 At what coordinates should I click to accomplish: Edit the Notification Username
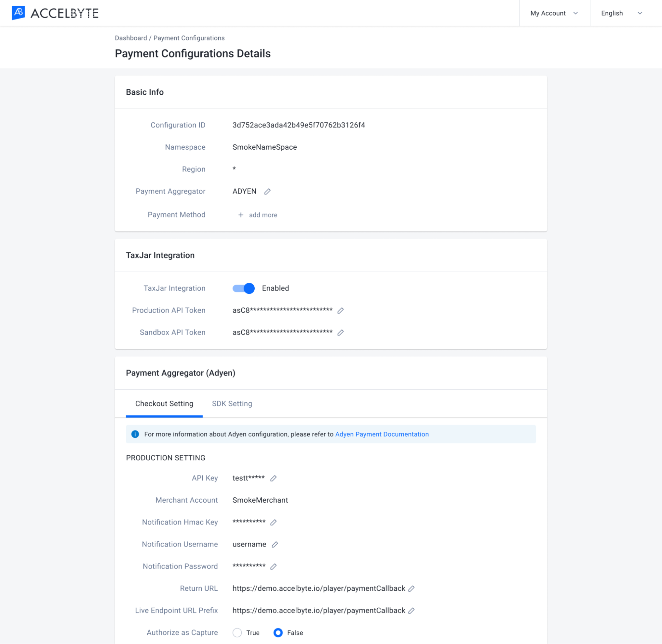tap(275, 544)
